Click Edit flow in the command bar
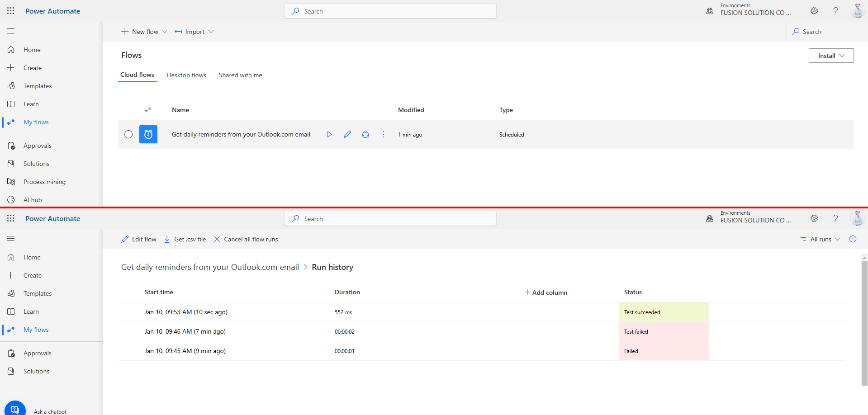Screen dimensions: 868x415 point(138,239)
